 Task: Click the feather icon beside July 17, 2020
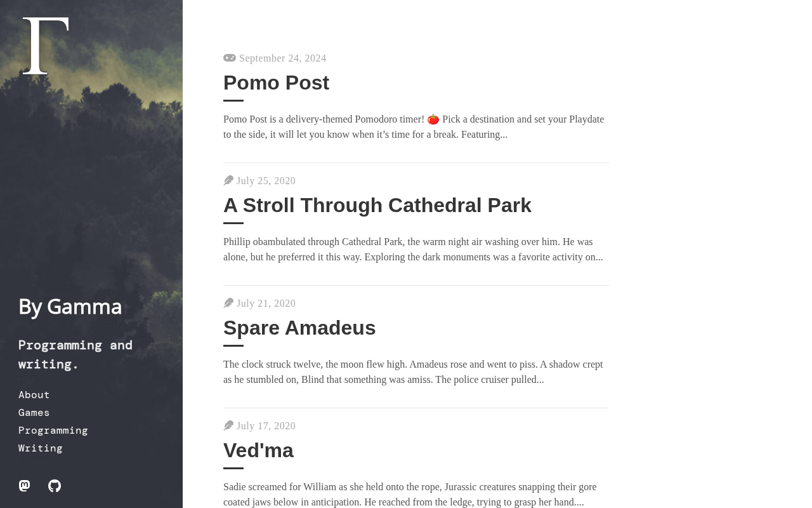click(x=228, y=425)
